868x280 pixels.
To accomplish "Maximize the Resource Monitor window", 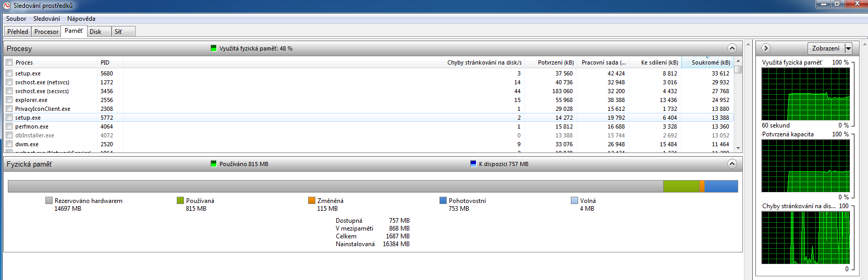I will pyautogui.click(x=837, y=4).
